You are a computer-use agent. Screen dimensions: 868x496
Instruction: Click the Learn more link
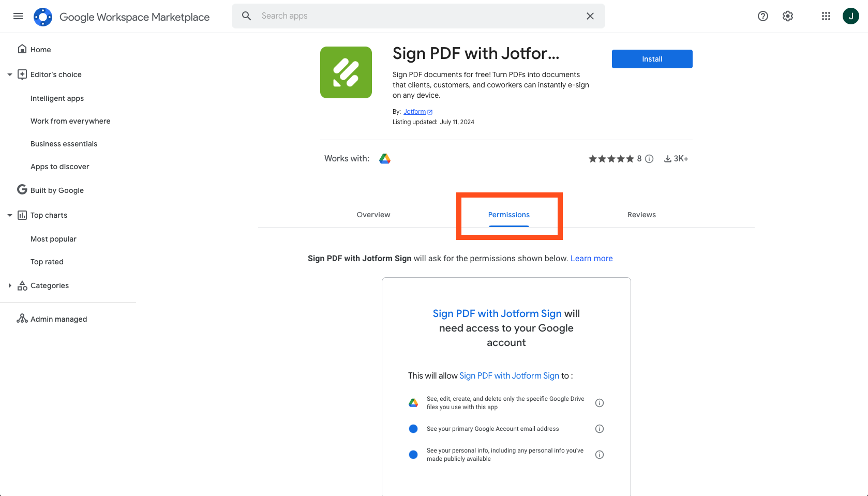[x=592, y=259]
